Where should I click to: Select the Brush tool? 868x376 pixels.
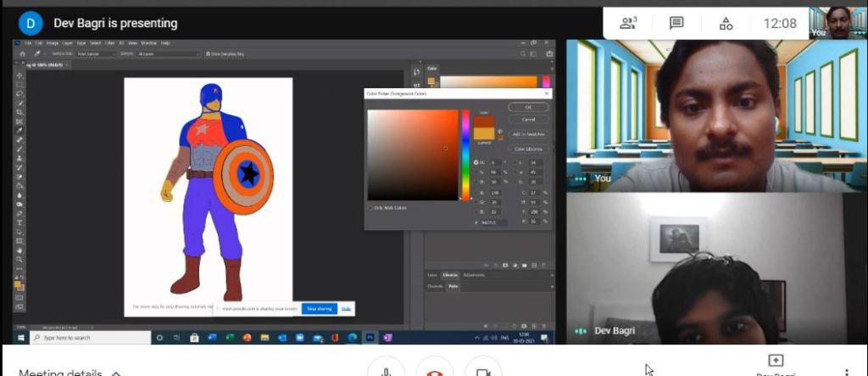(19, 149)
